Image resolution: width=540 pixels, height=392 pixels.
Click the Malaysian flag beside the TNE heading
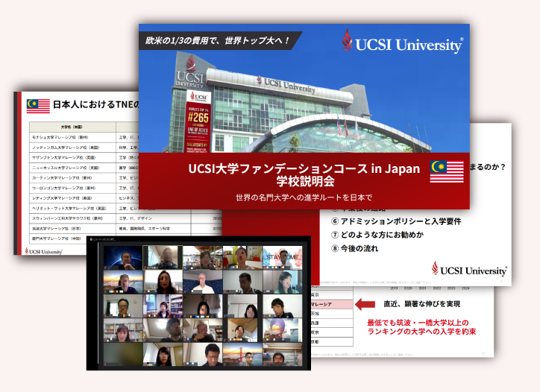coord(38,106)
